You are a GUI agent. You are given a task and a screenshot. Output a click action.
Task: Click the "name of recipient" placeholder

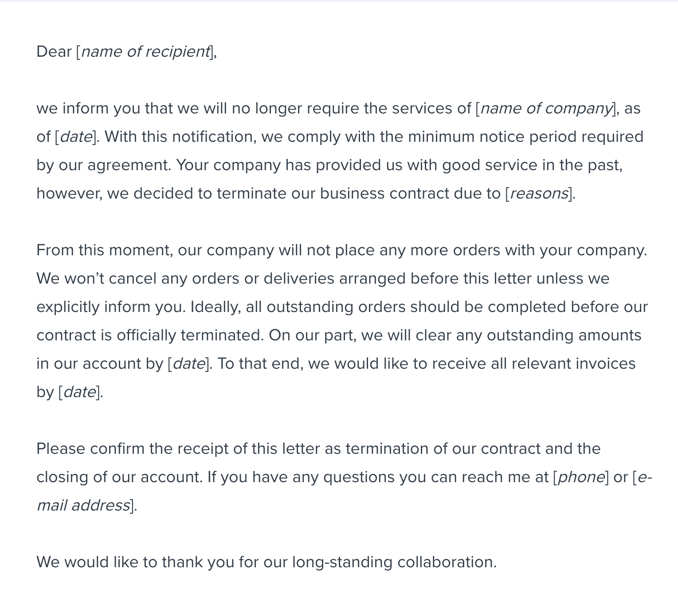145,52
